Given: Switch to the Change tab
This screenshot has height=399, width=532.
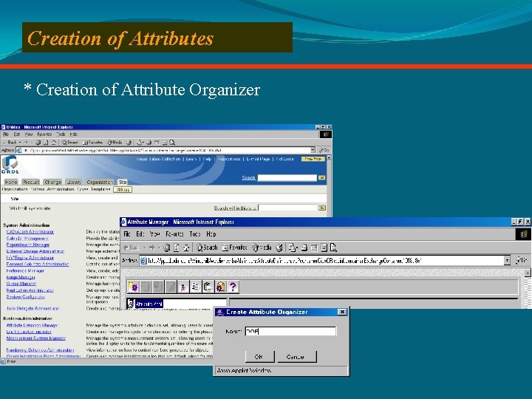Looking at the screenshot, I should 52,183.
